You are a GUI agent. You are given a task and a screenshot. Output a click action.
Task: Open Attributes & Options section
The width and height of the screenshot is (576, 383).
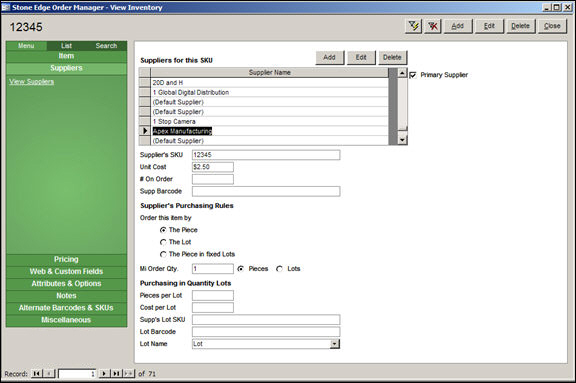coord(66,283)
